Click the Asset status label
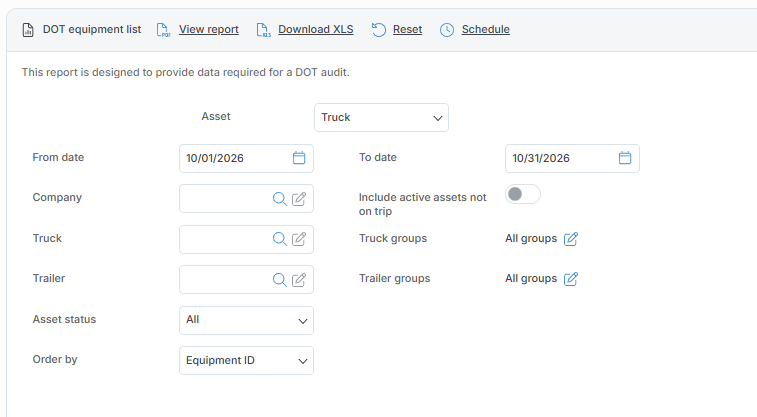Viewport: 757px width, 417px height. (x=64, y=320)
